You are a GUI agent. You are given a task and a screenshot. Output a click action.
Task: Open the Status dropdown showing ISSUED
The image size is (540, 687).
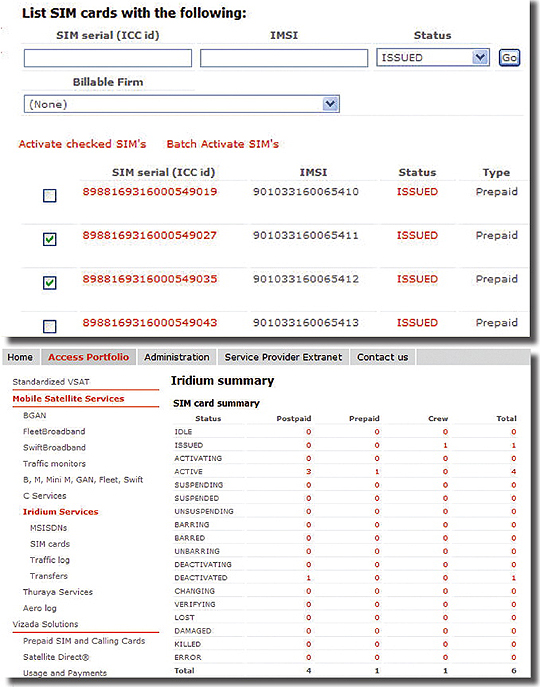[433, 57]
